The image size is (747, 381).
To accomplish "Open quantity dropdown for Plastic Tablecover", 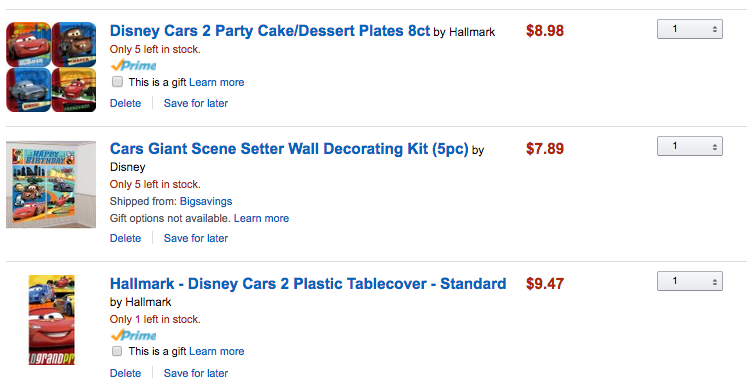I will (690, 281).
